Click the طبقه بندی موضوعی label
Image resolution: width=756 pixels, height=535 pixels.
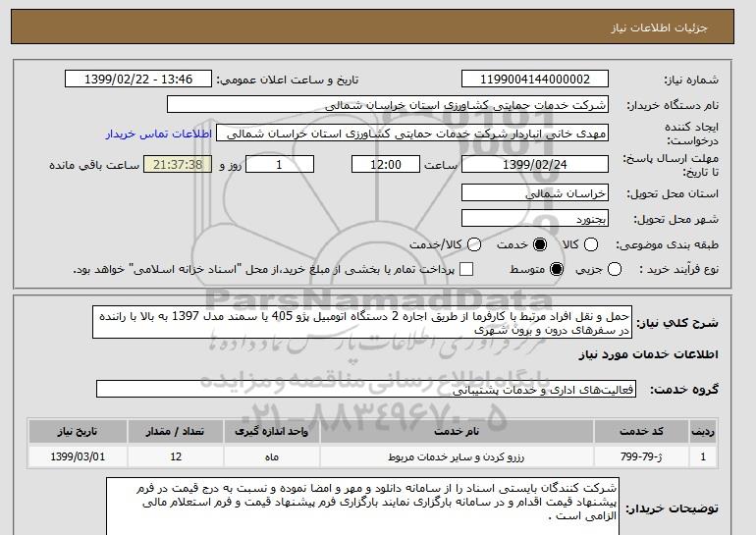pos(667,245)
